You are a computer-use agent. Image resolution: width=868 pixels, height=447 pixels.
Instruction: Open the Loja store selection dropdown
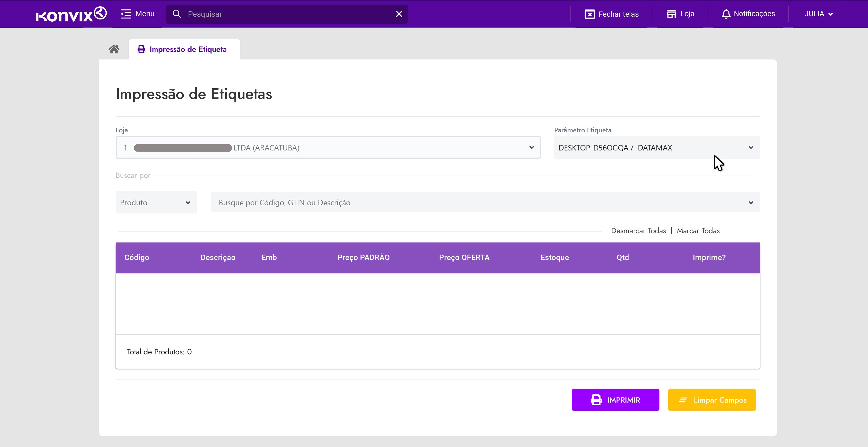click(x=328, y=147)
